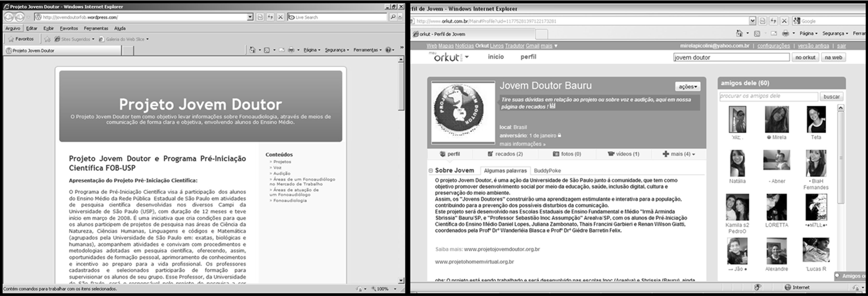Viewport: 868px width, 296px height.
Task: Switch to the BuddyPoke tab
Action: tap(547, 171)
